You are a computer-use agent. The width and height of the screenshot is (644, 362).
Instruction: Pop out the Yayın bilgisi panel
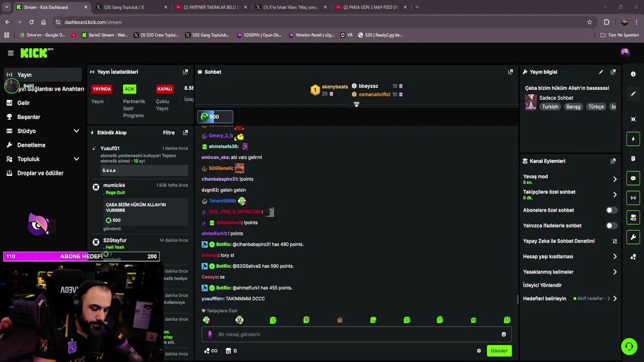click(613, 72)
